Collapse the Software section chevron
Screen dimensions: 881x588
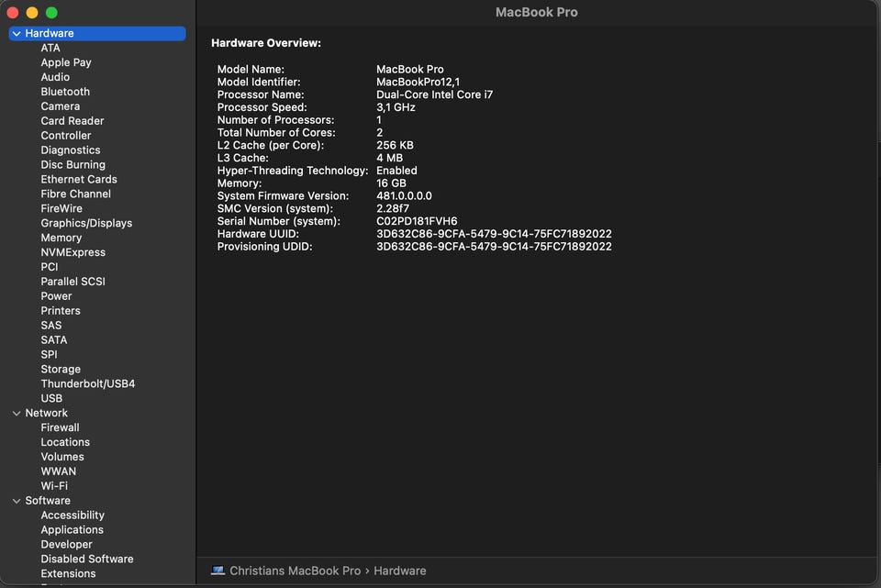[x=17, y=501]
